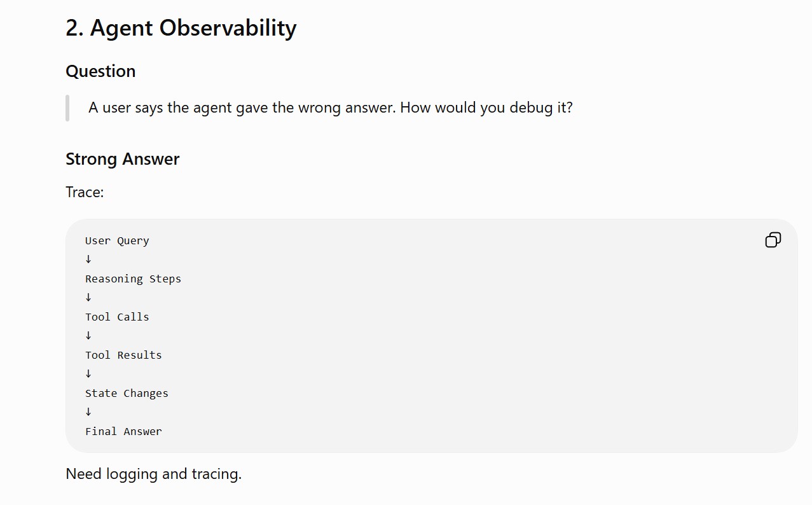
Task: Click the 'Question' subheading
Action: tap(100, 71)
